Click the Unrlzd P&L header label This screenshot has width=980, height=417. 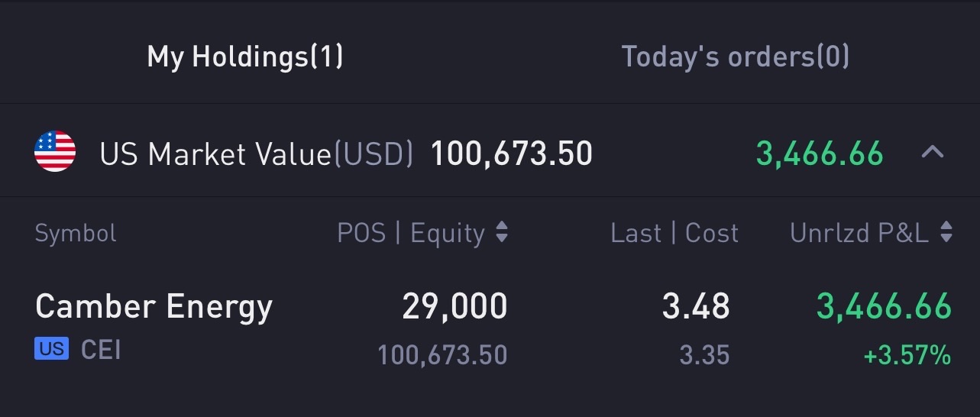(x=859, y=233)
